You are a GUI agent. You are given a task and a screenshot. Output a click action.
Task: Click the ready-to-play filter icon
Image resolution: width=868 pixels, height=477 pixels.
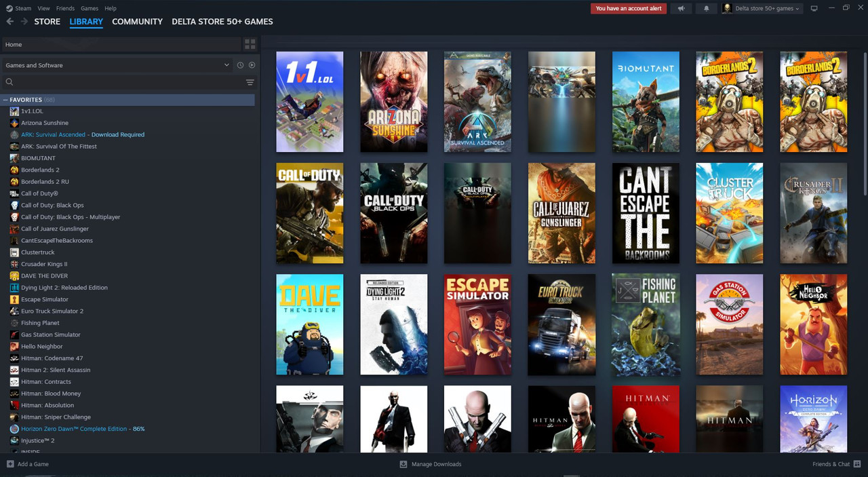(x=252, y=65)
